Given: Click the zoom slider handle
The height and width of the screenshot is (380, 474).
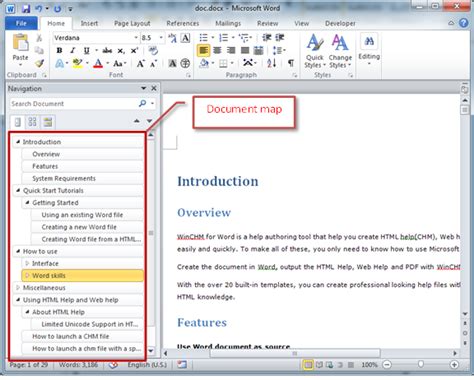Looking at the screenshot, I should click(421, 364).
